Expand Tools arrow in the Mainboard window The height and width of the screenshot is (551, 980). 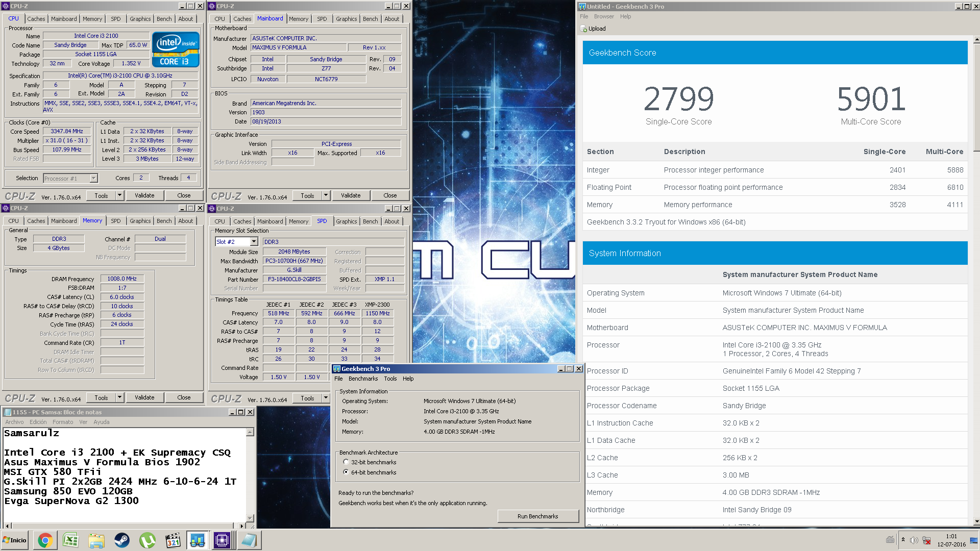pos(326,195)
